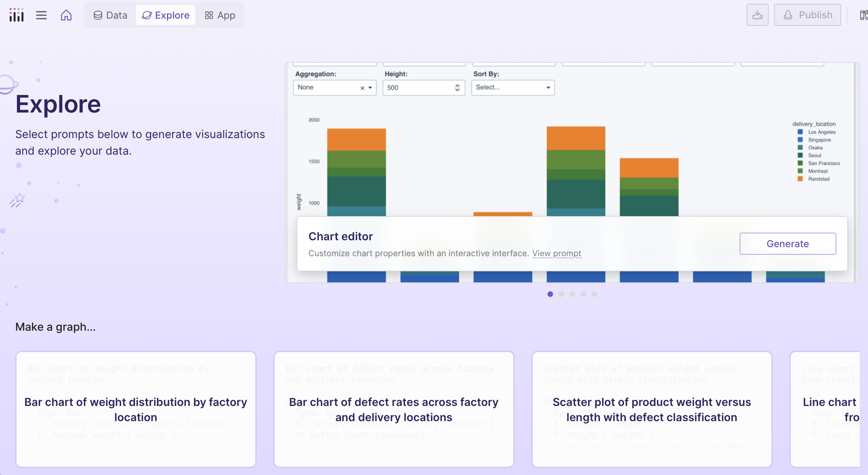
Task: Open the hamburger menu
Action: [41, 15]
